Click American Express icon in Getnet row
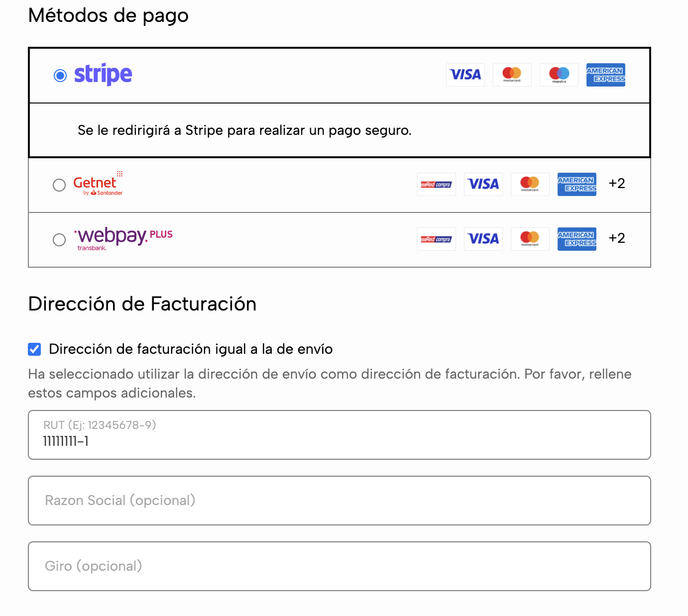688x616 pixels. pos(577,184)
